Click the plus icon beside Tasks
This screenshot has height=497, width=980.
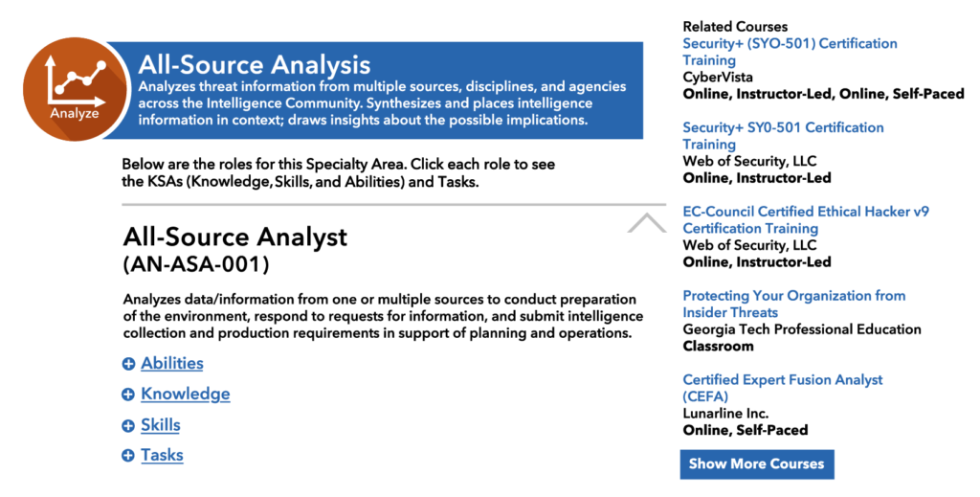tap(128, 456)
